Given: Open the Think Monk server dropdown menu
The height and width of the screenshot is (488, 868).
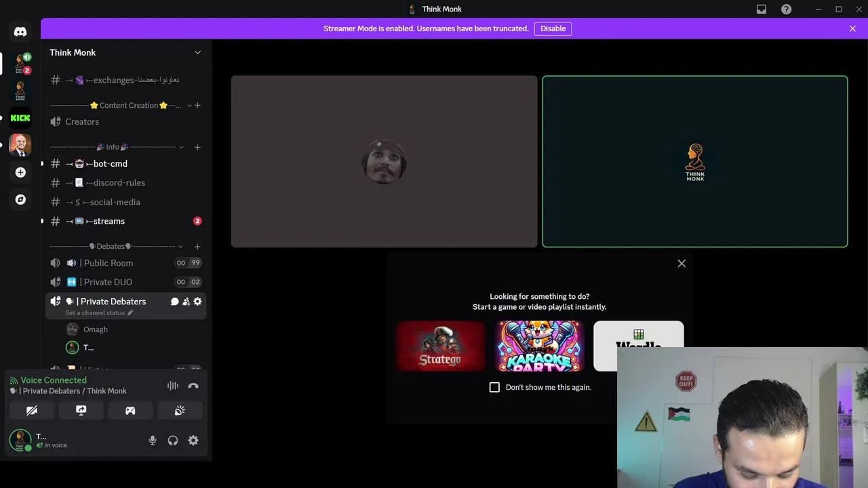Looking at the screenshot, I should click(x=197, y=53).
